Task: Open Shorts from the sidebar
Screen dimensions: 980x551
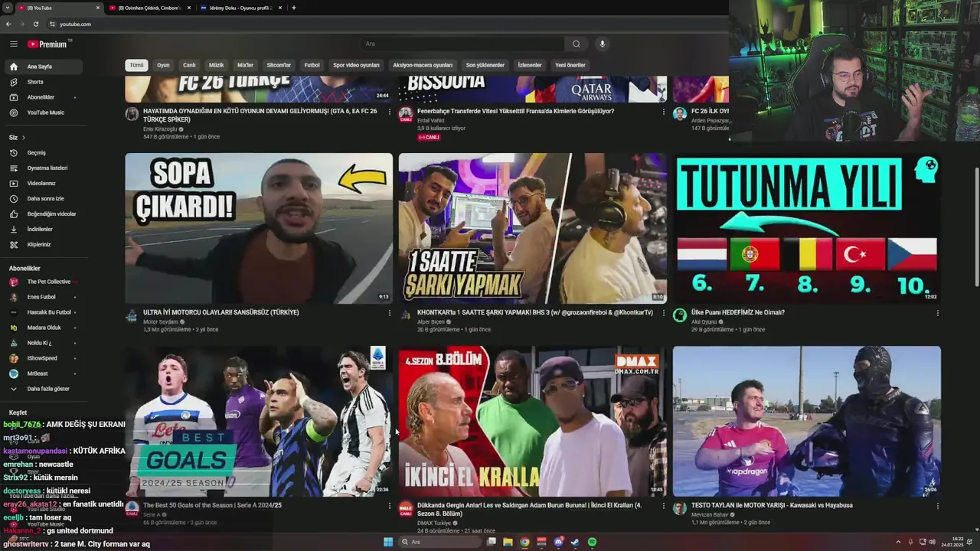Action: (43, 82)
